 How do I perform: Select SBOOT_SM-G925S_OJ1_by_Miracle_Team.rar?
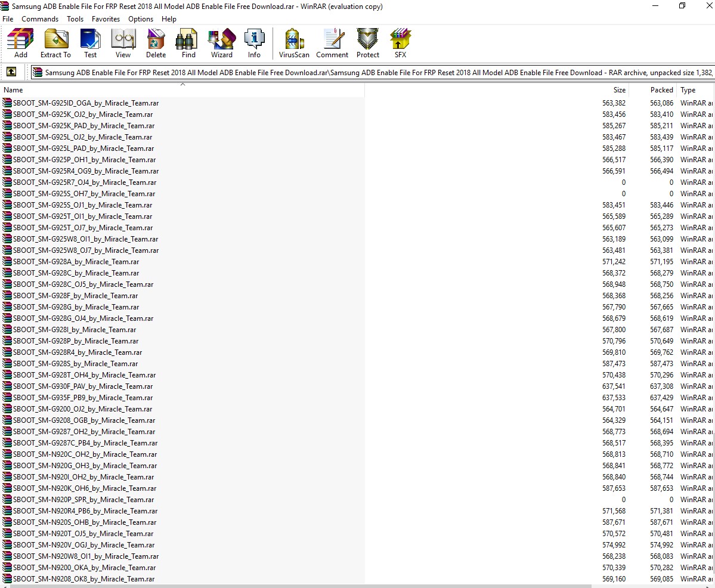[x=82, y=205]
